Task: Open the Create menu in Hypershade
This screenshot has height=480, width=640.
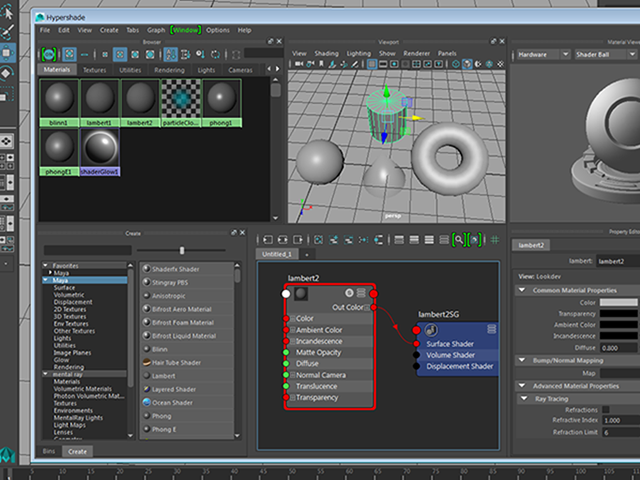Action: [109, 30]
